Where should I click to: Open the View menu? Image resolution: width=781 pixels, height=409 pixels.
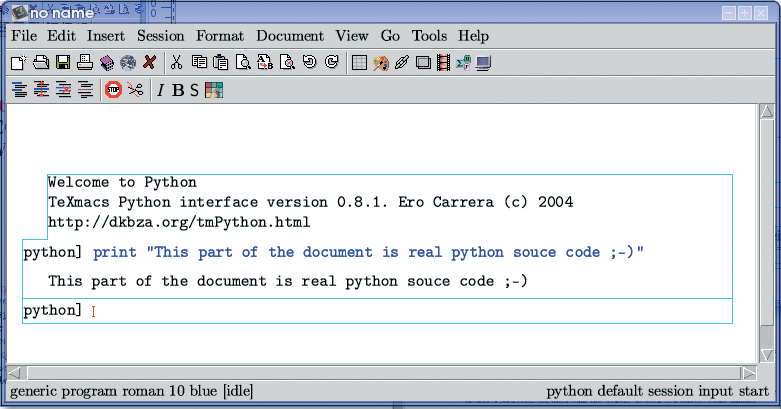pos(352,36)
